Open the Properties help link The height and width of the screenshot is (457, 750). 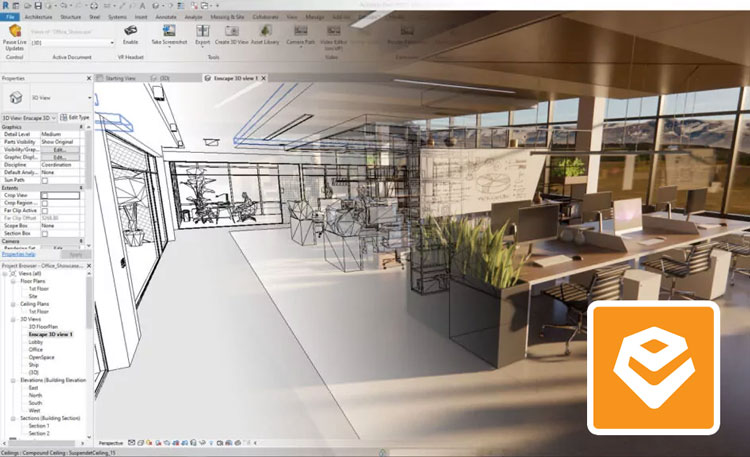tap(17, 255)
